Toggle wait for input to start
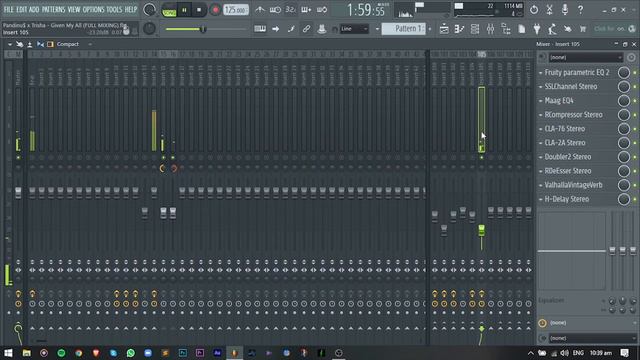The height and width of the screenshot is (360, 640). click(275, 9)
